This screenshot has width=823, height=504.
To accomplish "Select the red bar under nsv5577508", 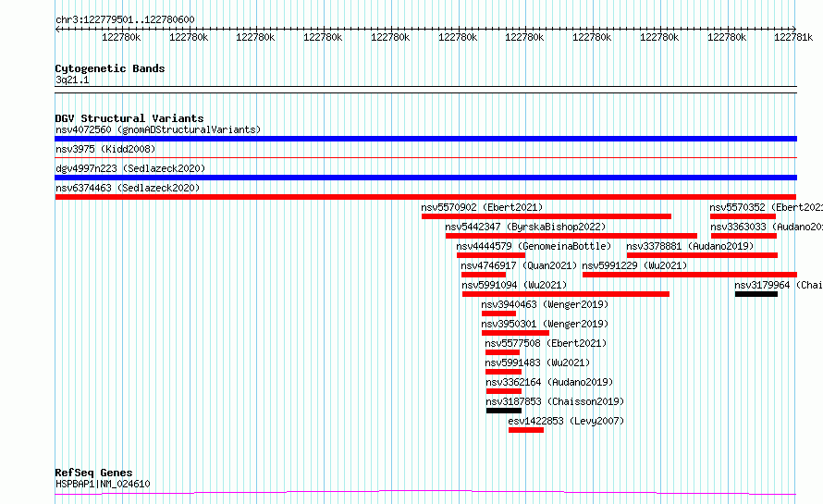I will pos(502,352).
